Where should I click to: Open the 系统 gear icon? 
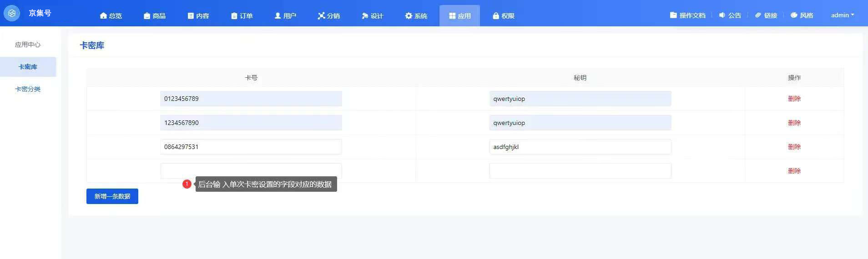pyautogui.click(x=409, y=16)
